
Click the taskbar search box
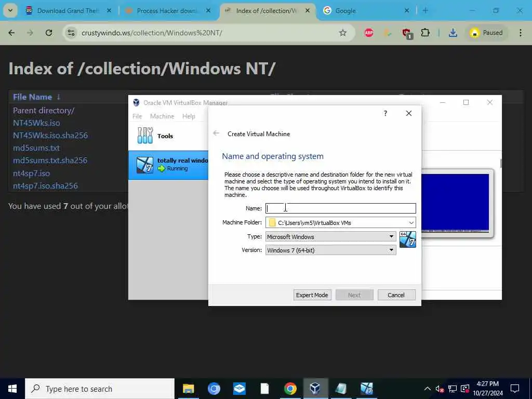coord(100,389)
